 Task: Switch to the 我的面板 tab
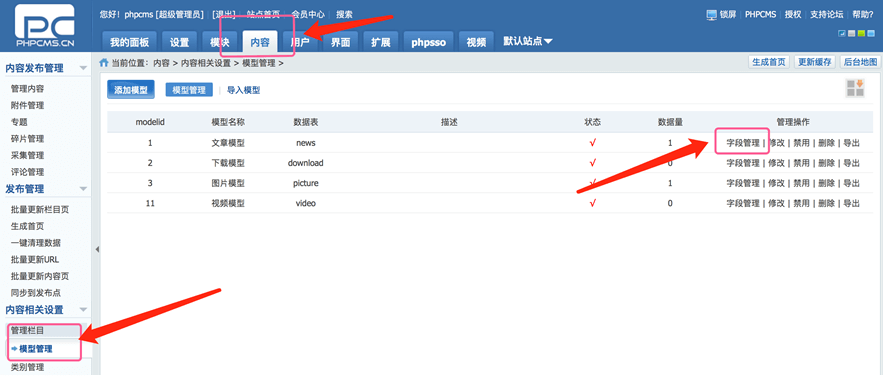(x=130, y=42)
